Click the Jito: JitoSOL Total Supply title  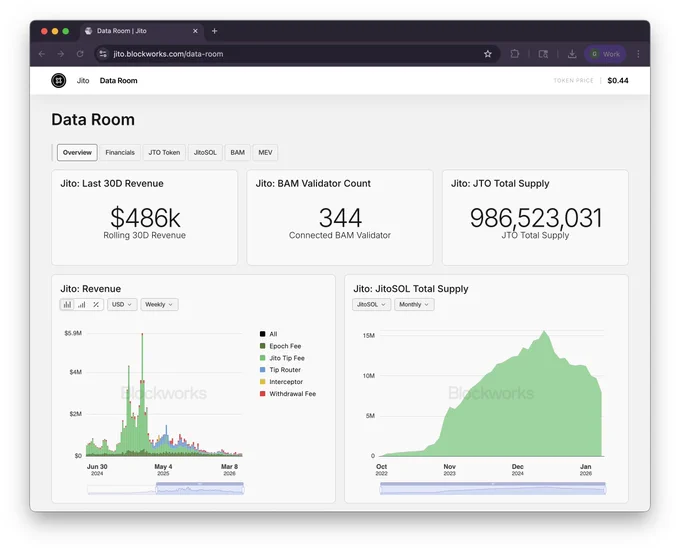point(411,289)
